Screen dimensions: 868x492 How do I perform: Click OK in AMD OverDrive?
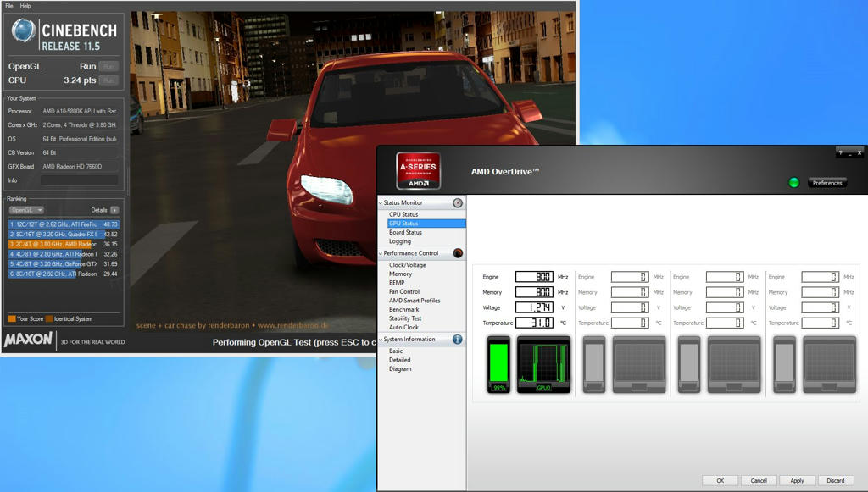coord(721,480)
